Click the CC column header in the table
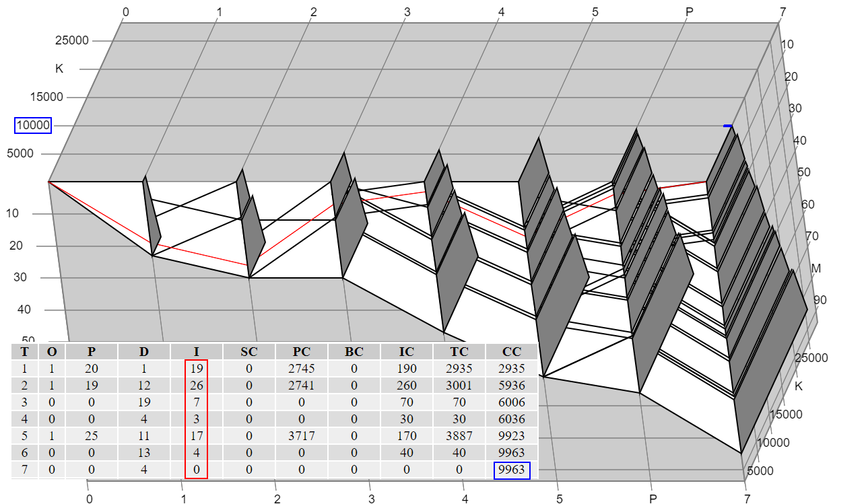Viewport: 866px width, 504px height. pyautogui.click(x=512, y=351)
